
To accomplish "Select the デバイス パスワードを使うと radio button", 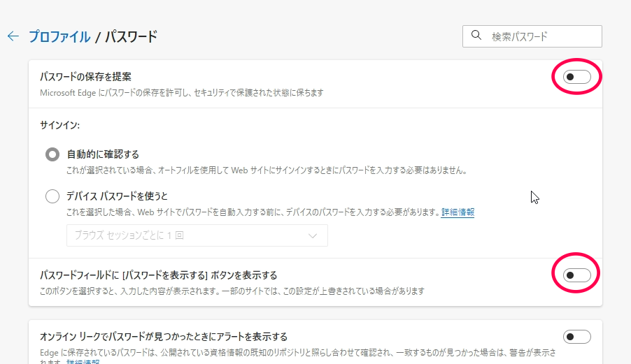I will (52, 196).
